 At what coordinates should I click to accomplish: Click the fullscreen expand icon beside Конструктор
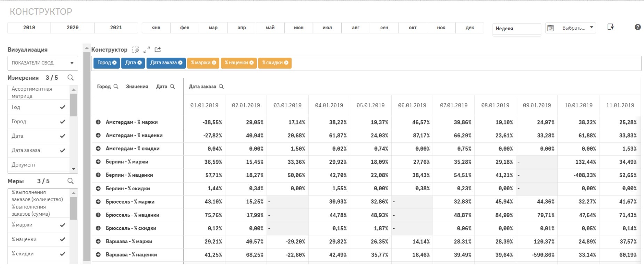[146, 50]
